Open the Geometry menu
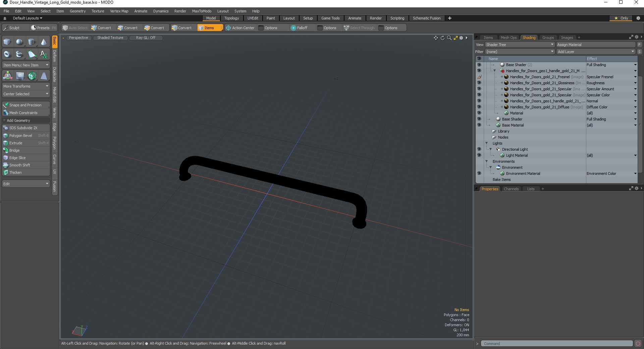The width and height of the screenshot is (644, 349). 77,11
